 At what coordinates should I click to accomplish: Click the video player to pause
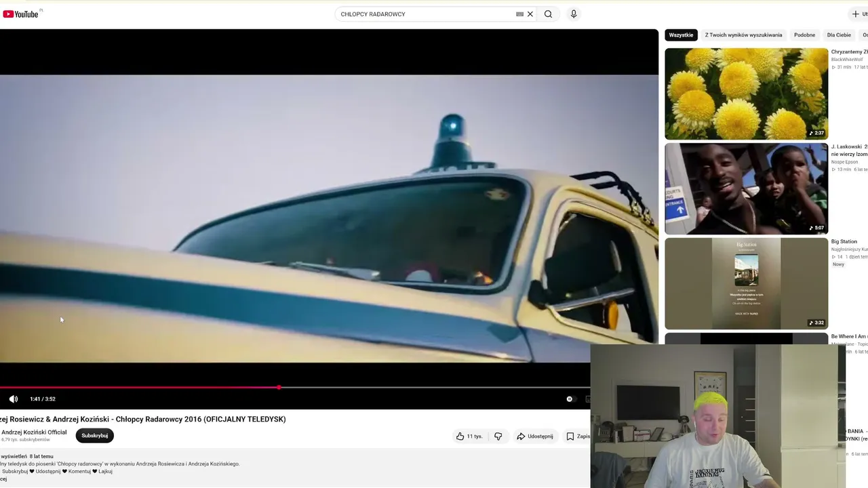coord(329,218)
